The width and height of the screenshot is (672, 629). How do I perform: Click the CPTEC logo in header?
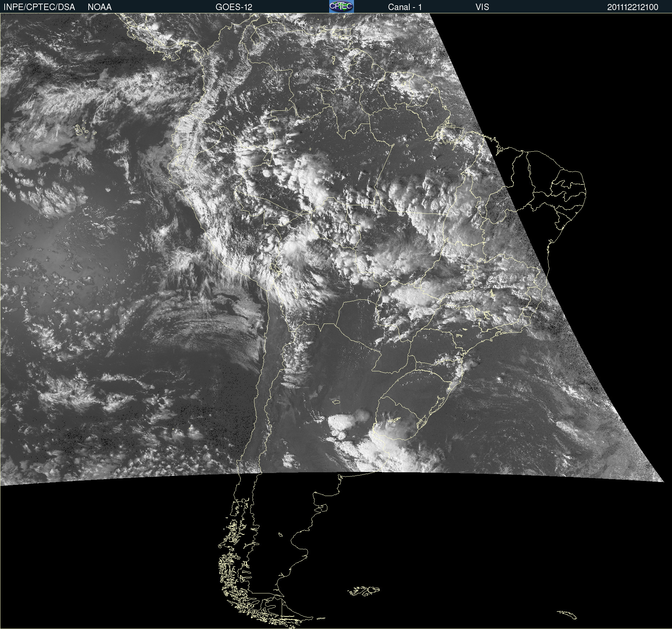pos(341,6)
